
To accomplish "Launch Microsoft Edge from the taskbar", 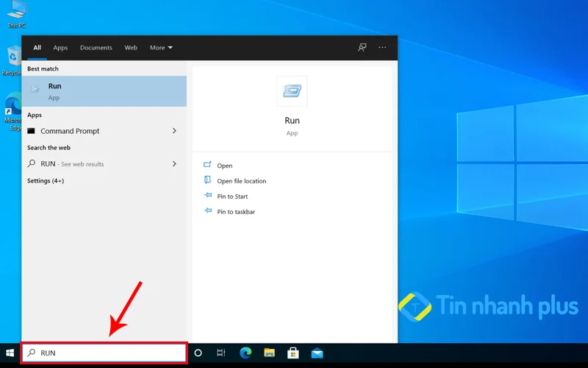I will point(245,353).
